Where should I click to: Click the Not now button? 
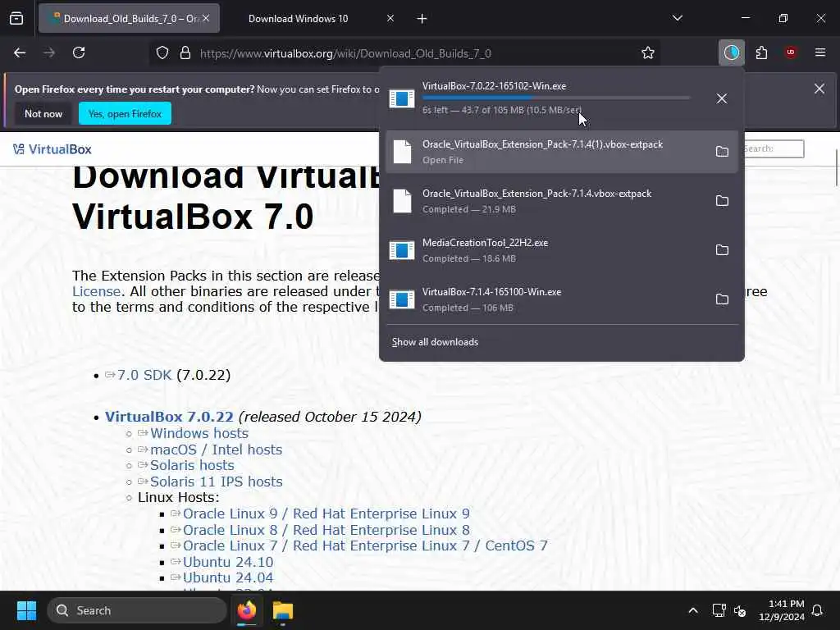(43, 113)
